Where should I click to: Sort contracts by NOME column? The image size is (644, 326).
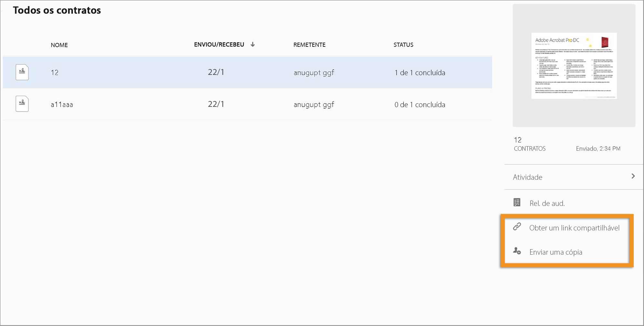(59, 45)
